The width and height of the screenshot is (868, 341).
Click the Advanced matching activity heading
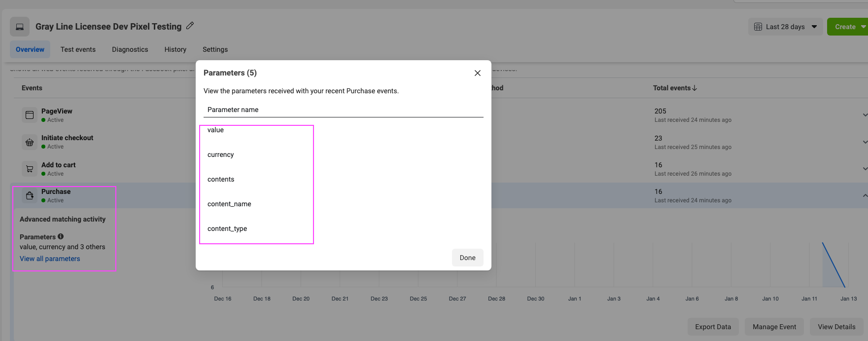(63, 219)
